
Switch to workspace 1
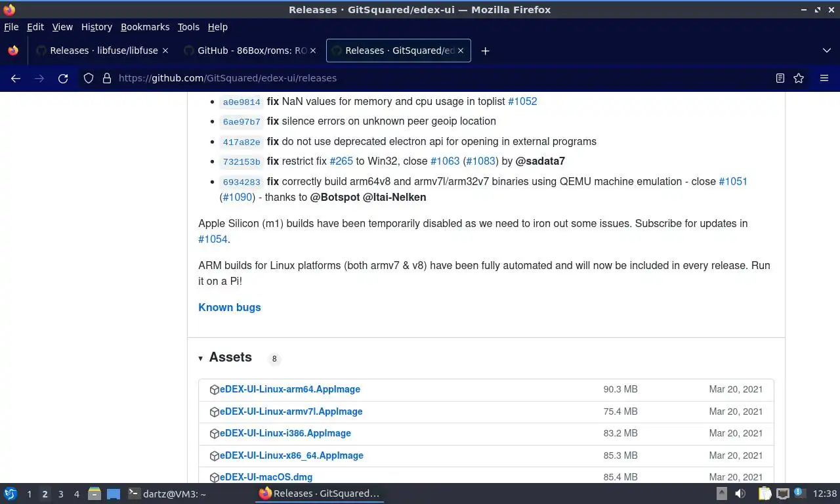29,494
